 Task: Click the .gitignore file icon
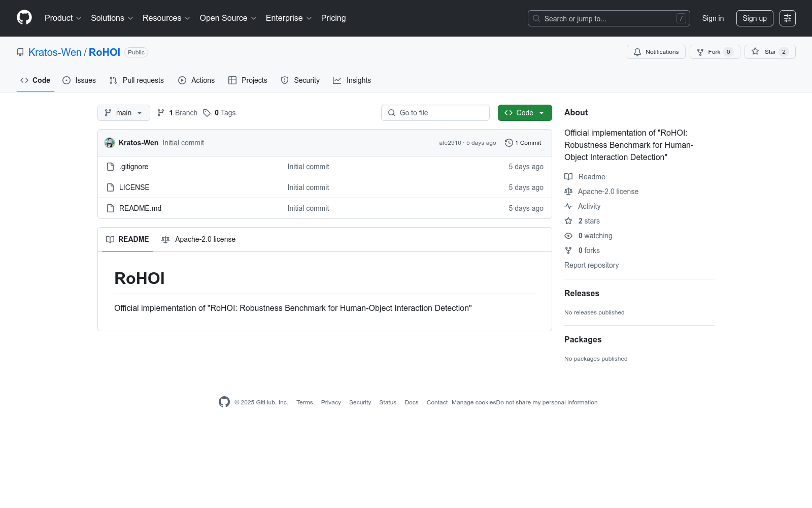tap(110, 167)
